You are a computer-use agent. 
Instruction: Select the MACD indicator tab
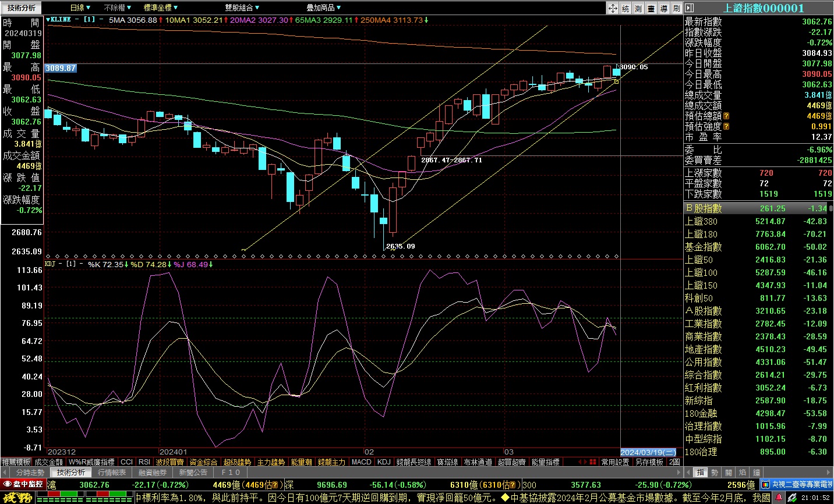pyautogui.click(x=361, y=462)
